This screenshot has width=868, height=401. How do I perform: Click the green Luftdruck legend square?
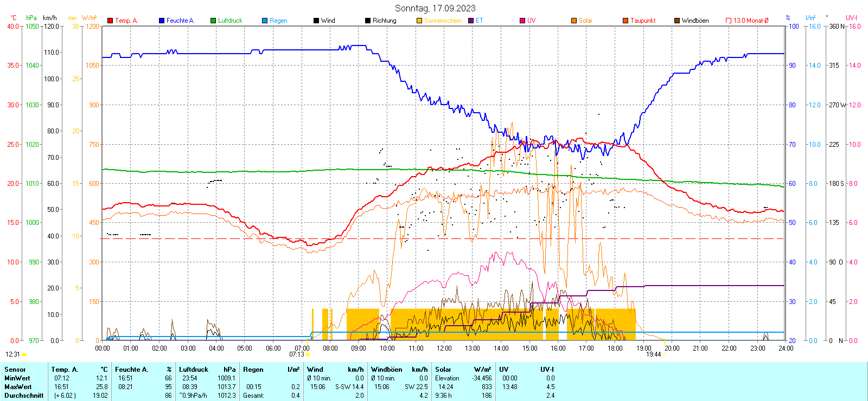click(x=213, y=21)
